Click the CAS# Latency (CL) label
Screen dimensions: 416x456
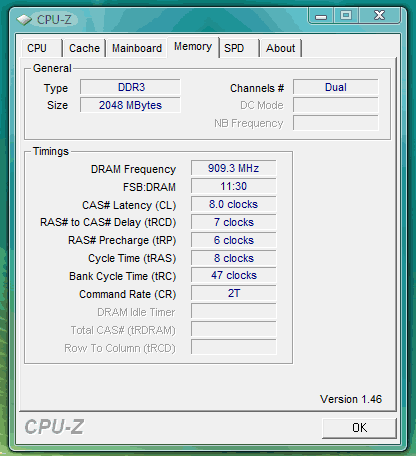[129, 205]
